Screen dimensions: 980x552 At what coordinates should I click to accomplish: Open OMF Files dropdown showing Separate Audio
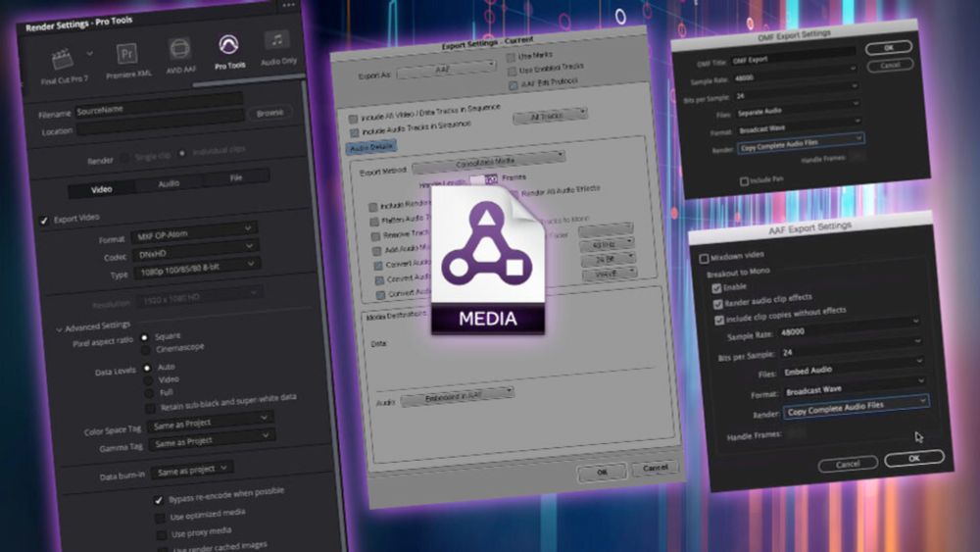[799, 108]
